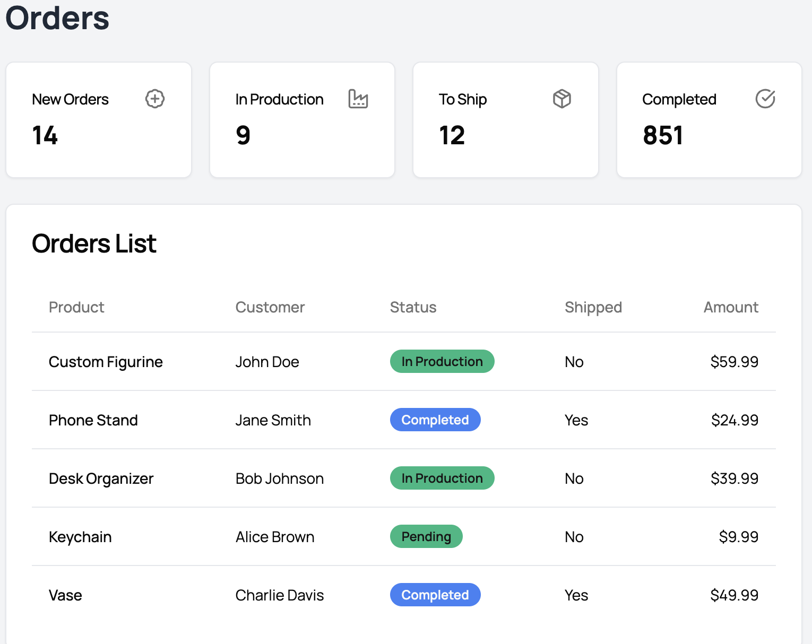
Task: Select Jane Smith's Phone Stand order
Action: [x=273, y=420]
